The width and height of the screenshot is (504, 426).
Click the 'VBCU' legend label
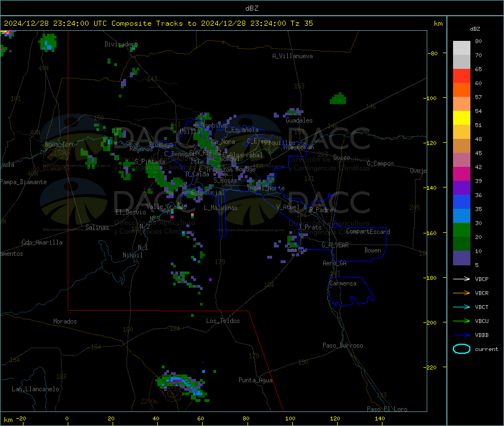[x=482, y=321]
